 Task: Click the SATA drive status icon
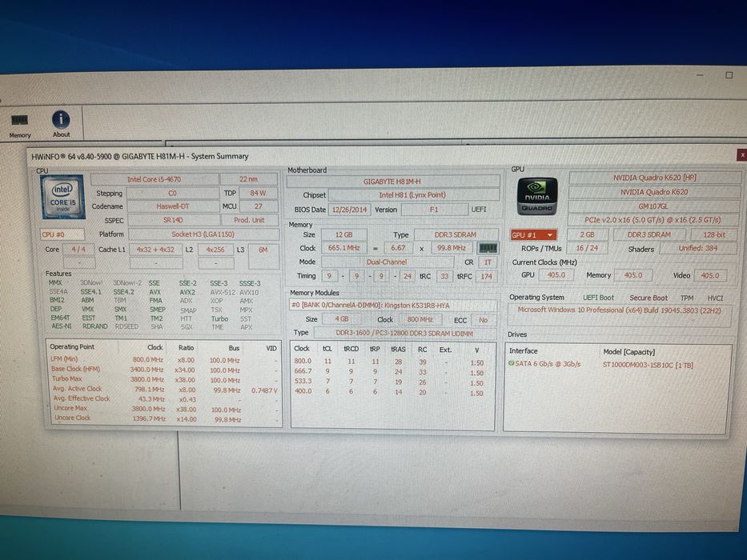[x=511, y=363]
